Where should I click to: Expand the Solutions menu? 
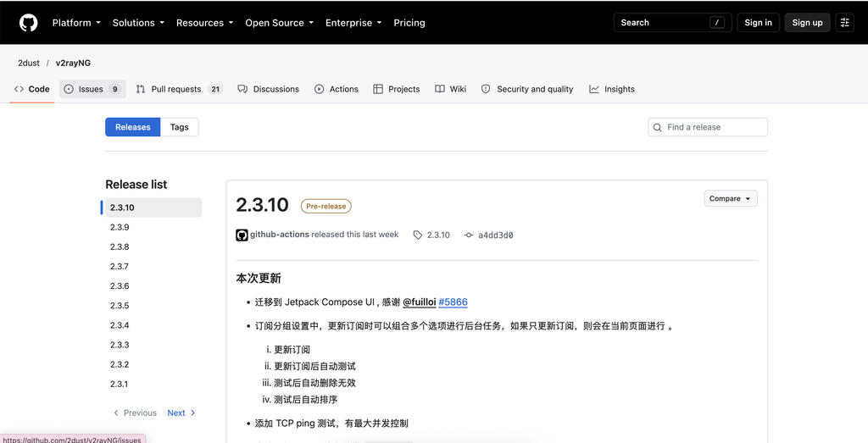(138, 23)
